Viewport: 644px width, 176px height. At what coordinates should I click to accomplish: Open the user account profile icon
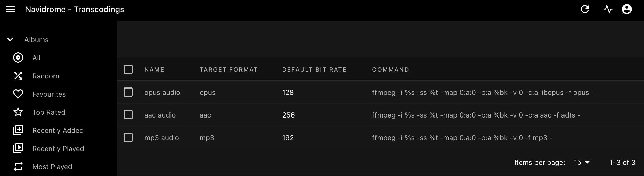pos(627,10)
